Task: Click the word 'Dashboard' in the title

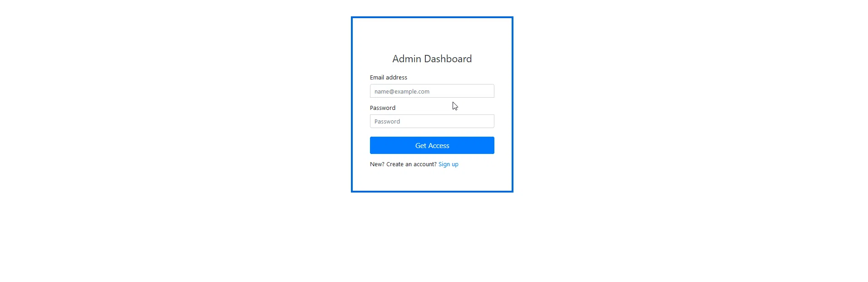Action: (x=448, y=59)
